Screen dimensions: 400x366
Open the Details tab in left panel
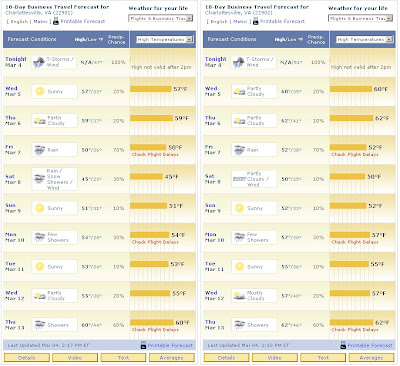27,358
